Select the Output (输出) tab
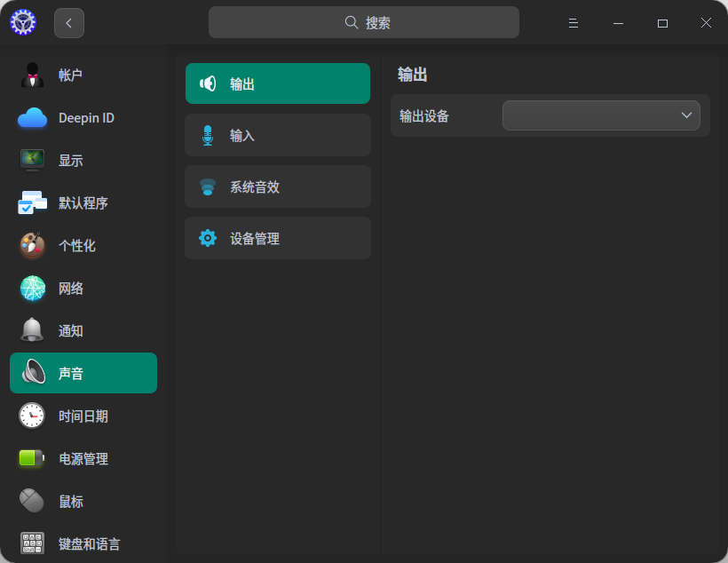This screenshot has height=563, width=728. click(277, 84)
